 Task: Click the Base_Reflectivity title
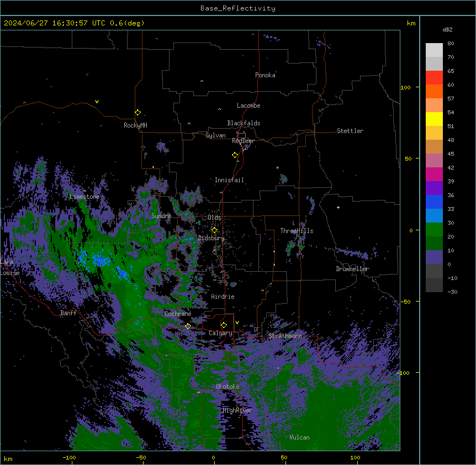(x=238, y=8)
